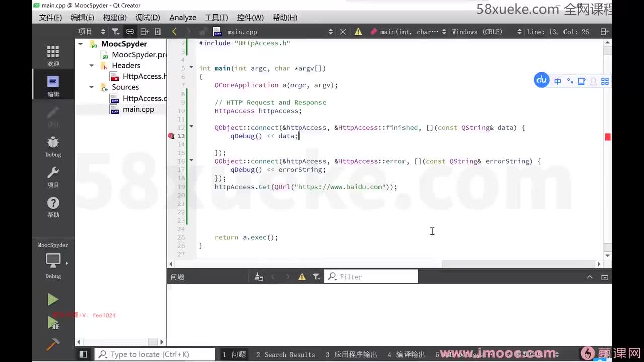
Task: Open the 帮助(H) menu
Action: coord(285,17)
